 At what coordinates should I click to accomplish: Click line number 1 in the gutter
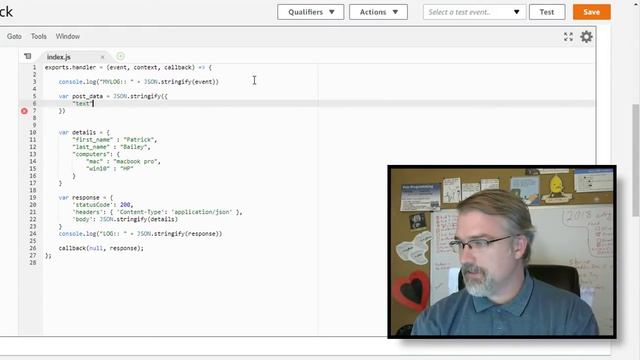34,67
